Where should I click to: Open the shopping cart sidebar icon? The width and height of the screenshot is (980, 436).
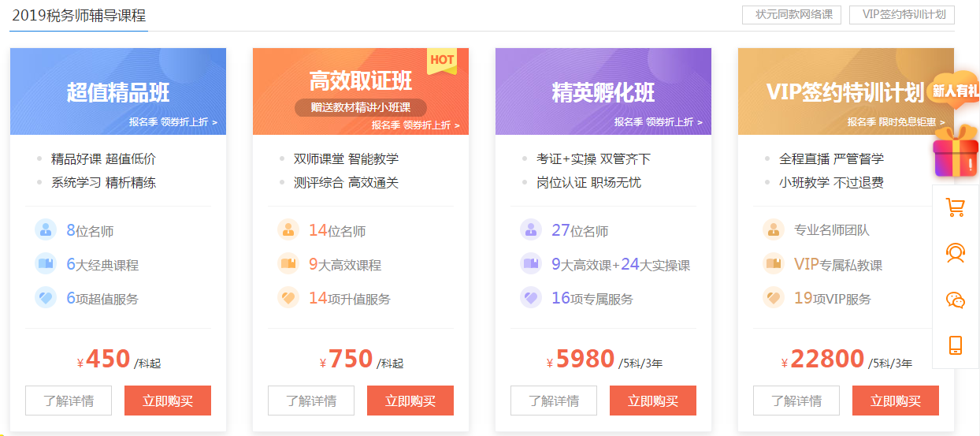[955, 207]
